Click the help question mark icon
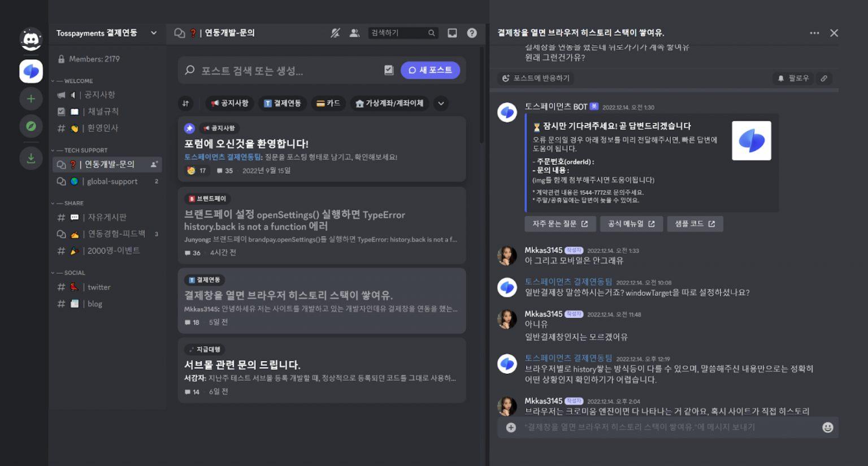Image resolution: width=868 pixels, height=466 pixels. (x=472, y=33)
